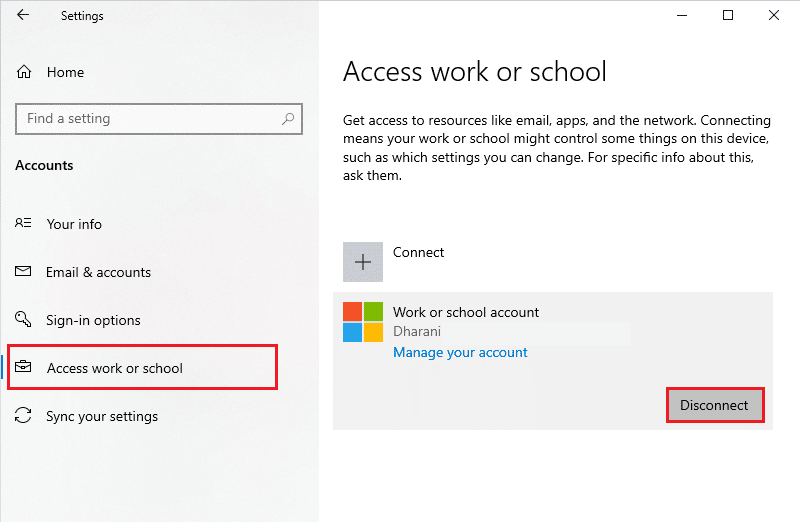
Task: Go to Home in the sidebar
Action: pyautogui.click(x=65, y=72)
